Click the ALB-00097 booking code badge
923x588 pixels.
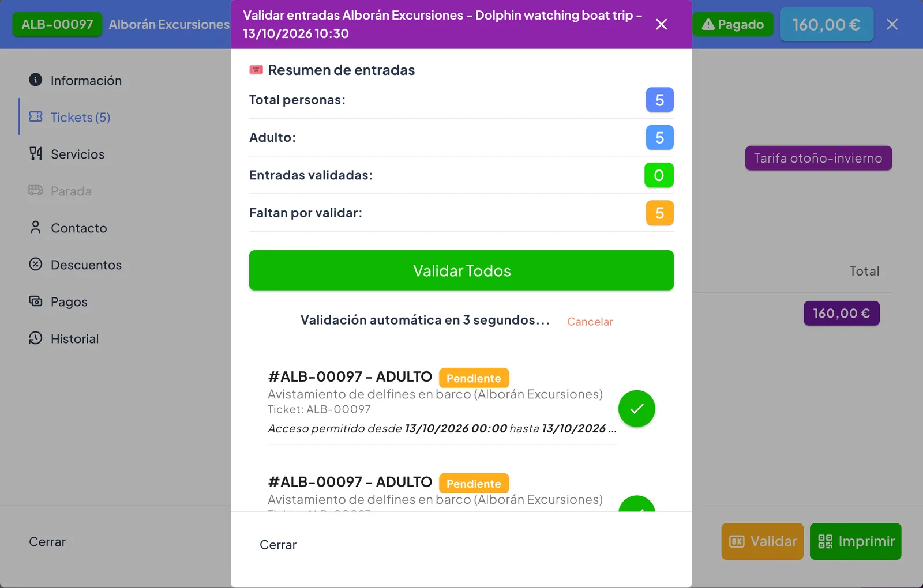point(57,24)
